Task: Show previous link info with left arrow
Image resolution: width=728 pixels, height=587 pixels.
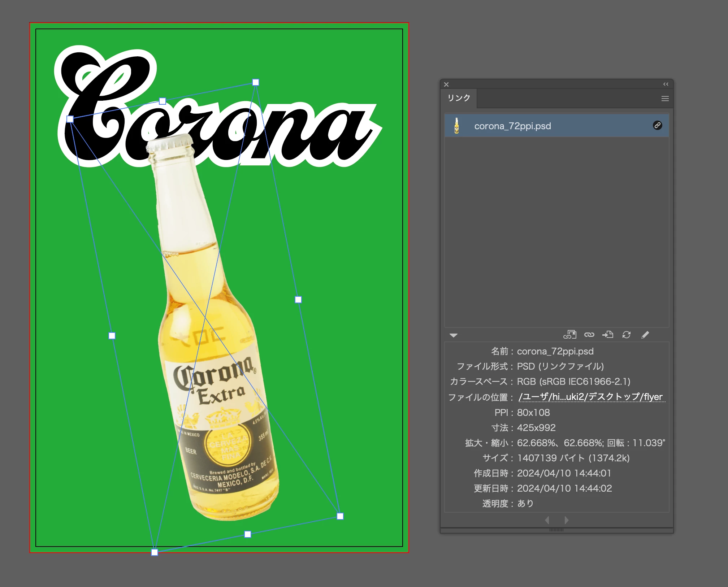Action: (x=547, y=520)
